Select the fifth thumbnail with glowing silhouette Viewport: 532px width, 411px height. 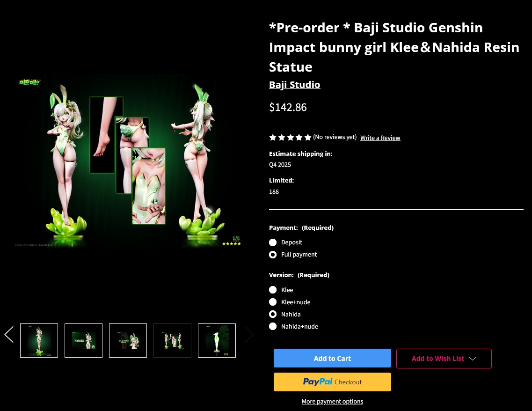coord(217,340)
